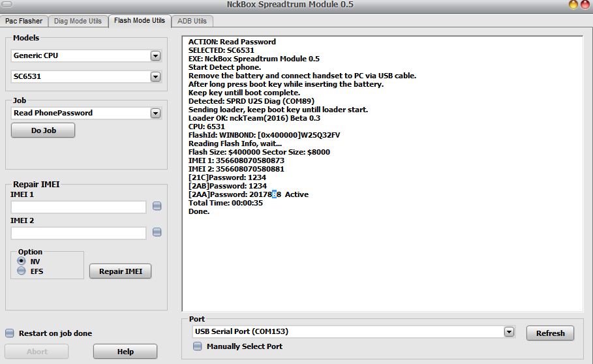
Task: Click the 'Loader OK: nckTeam(2016) Beta 0.3' line
Action: pos(254,118)
